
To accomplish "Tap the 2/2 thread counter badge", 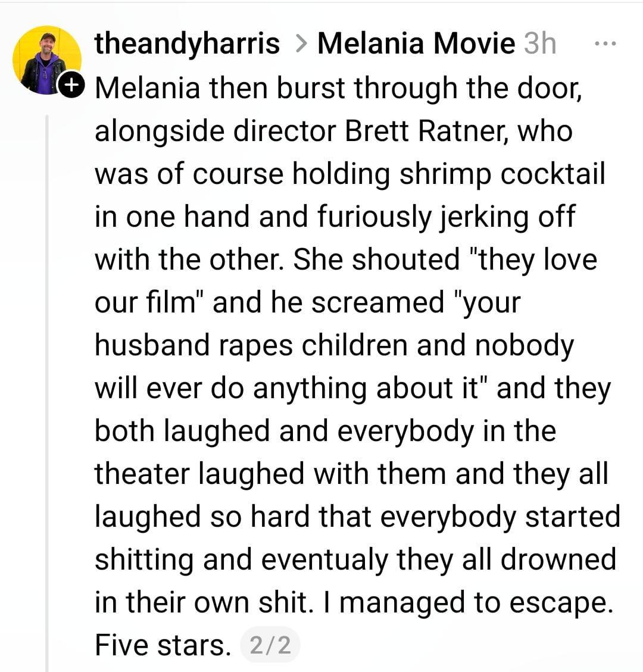I will pyautogui.click(x=270, y=645).
